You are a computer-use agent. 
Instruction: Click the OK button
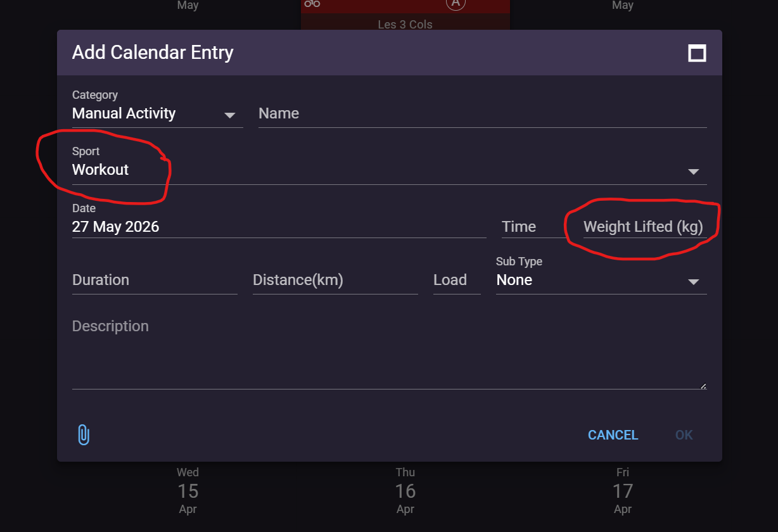684,435
